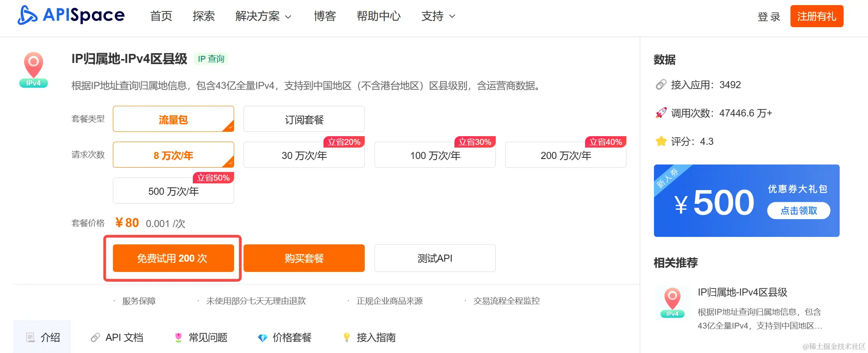Click 点击领取 on the coupon banner
The image size is (868, 353).
799,211
